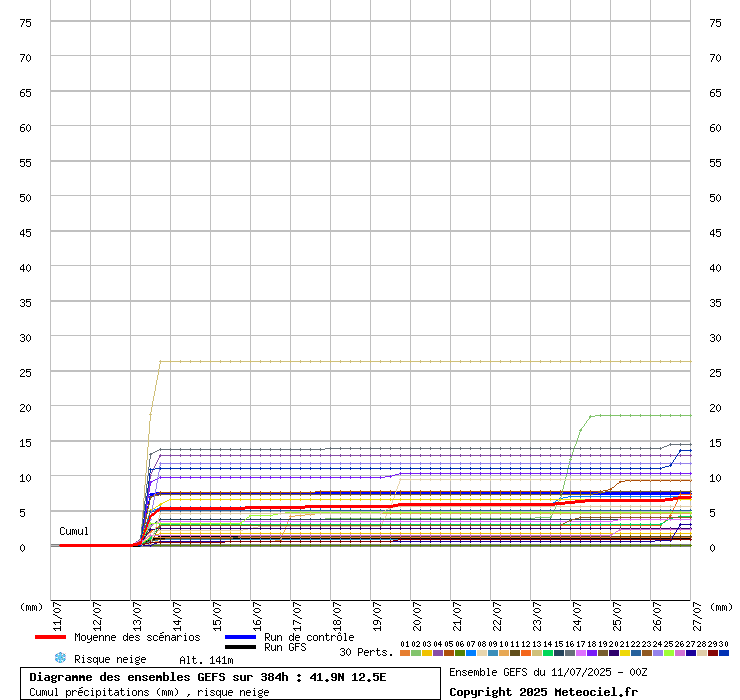Select perturbation 20 dark indigo swatch
The width and height of the screenshot is (740, 700).
[614, 653]
